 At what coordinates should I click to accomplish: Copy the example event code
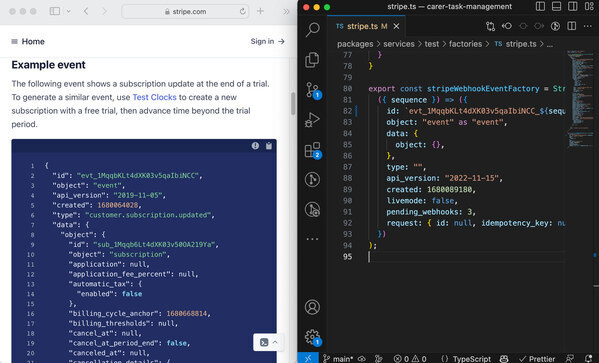(269, 146)
